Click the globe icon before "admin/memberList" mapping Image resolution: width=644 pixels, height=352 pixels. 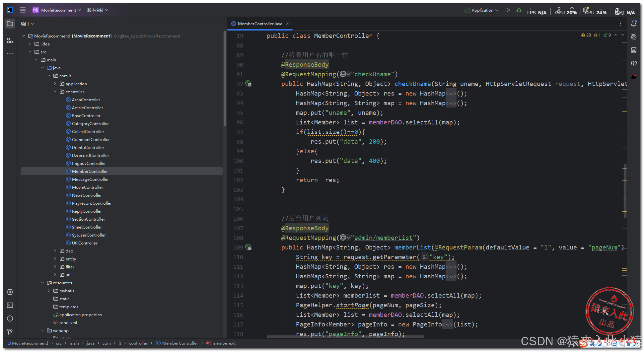tap(343, 238)
